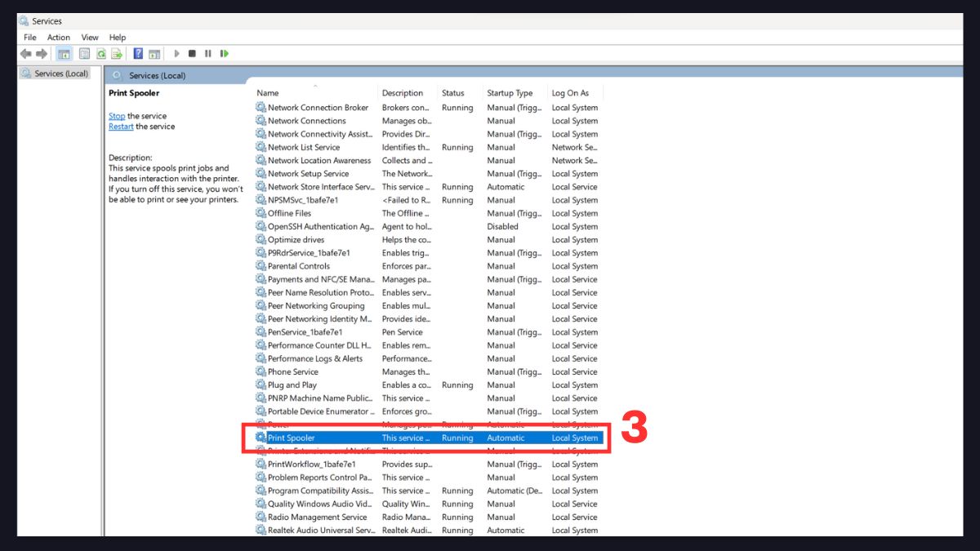Viewport: 980px width, 551px height.
Task: Open the Properties toolbar icon
Action: click(84, 54)
